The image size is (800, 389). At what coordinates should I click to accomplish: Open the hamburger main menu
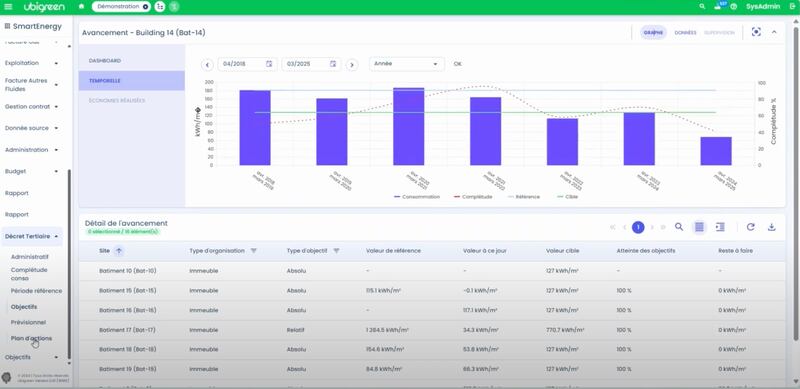(x=8, y=7)
